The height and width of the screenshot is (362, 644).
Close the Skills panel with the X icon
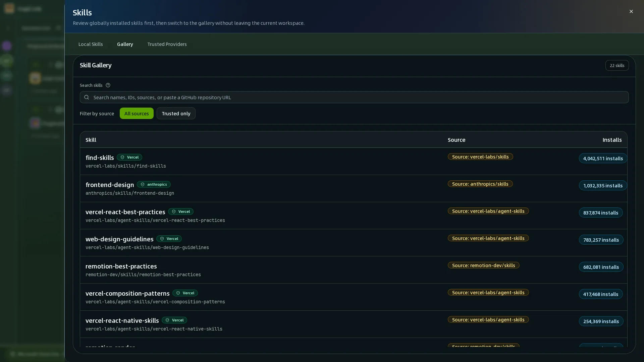pos(631,11)
